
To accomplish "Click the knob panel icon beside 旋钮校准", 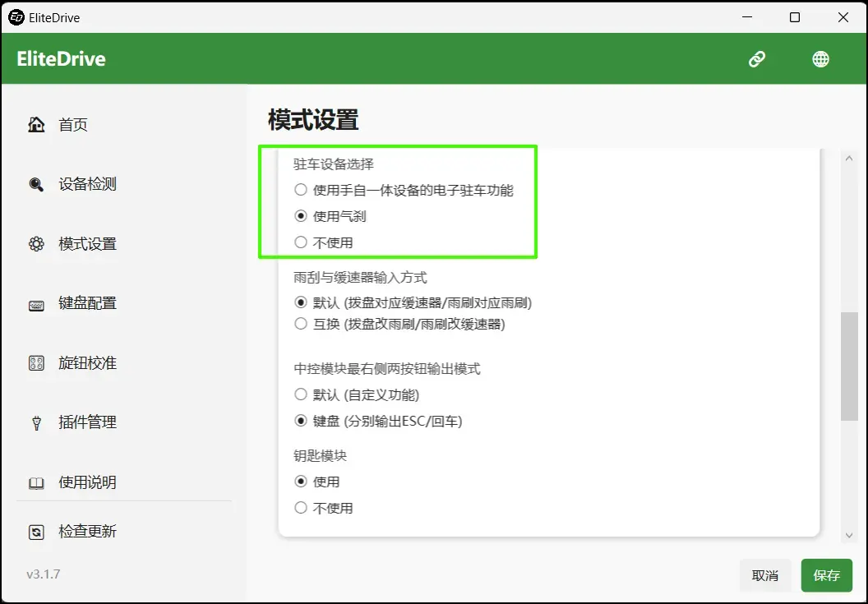I will 36,363.
